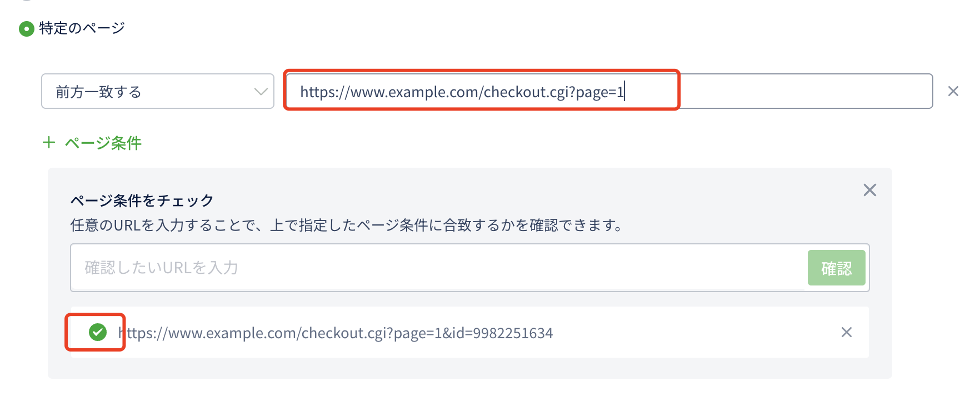Delete the checked URL result using its X
The image size is (980, 401).
(x=847, y=332)
